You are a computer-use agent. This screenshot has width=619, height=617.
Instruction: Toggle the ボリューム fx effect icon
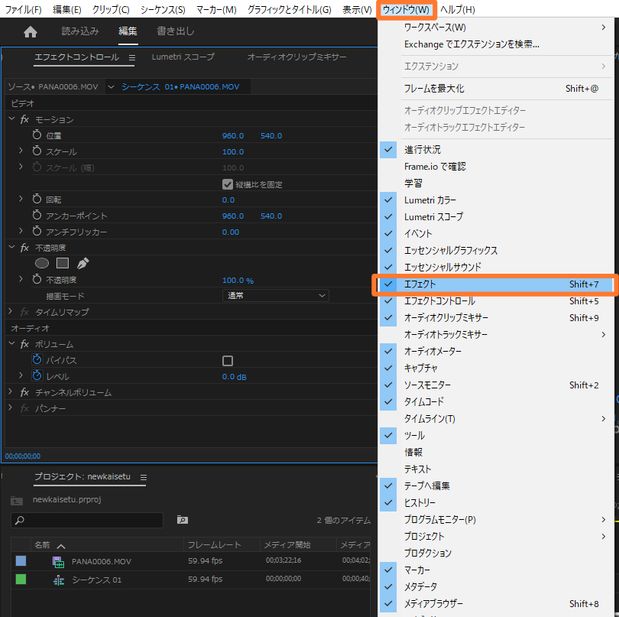coord(24,344)
